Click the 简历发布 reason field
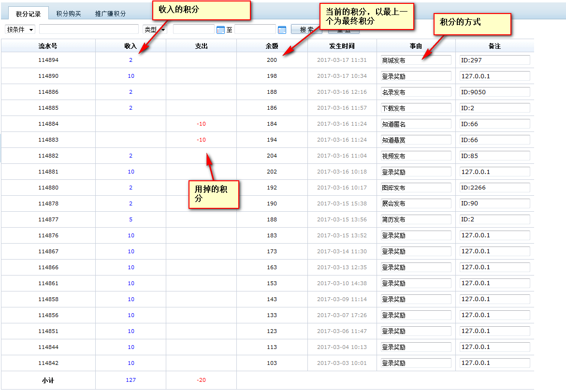This screenshot has width=566, height=392. (x=416, y=219)
